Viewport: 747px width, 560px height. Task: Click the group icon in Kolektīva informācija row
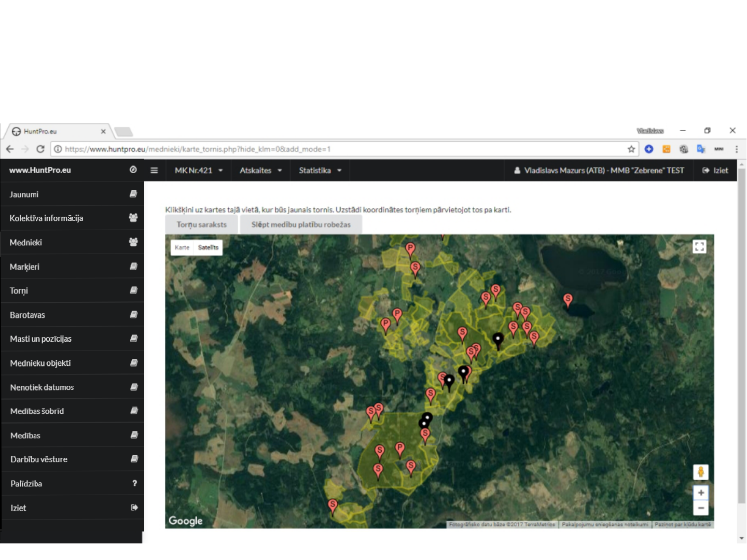coord(133,218)
